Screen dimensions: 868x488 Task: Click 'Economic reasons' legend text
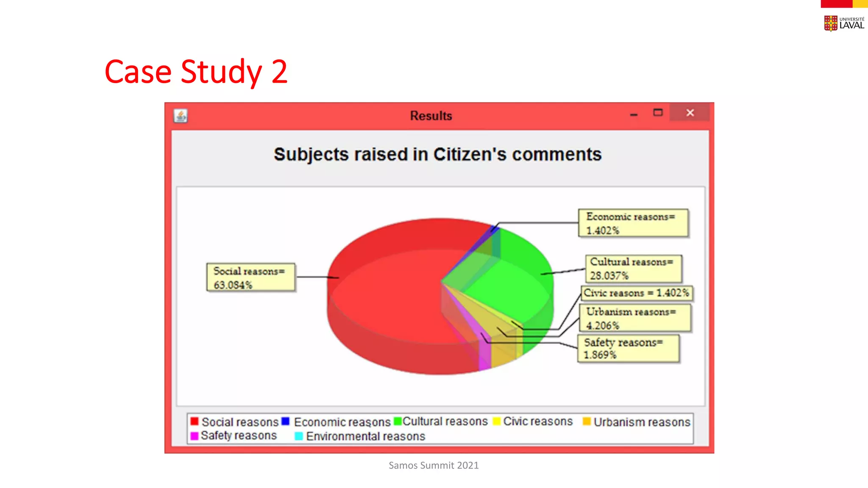[x=342, y=422]
